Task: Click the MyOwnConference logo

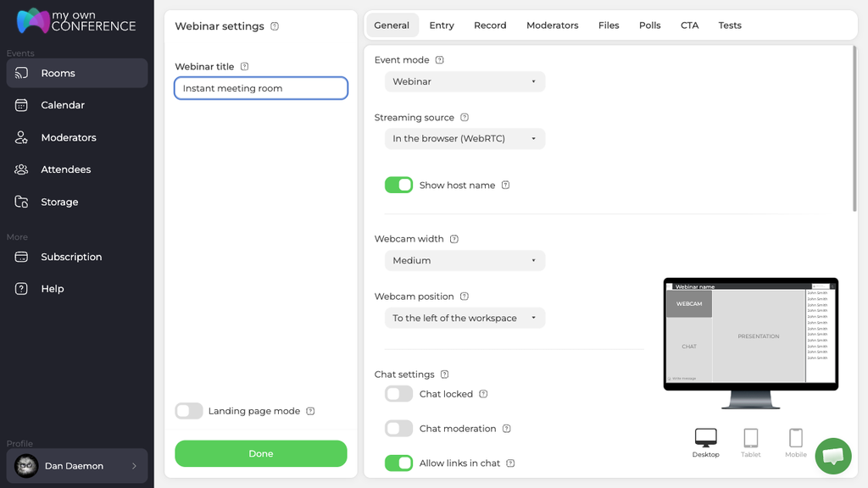Action: (x=76, y=21)
